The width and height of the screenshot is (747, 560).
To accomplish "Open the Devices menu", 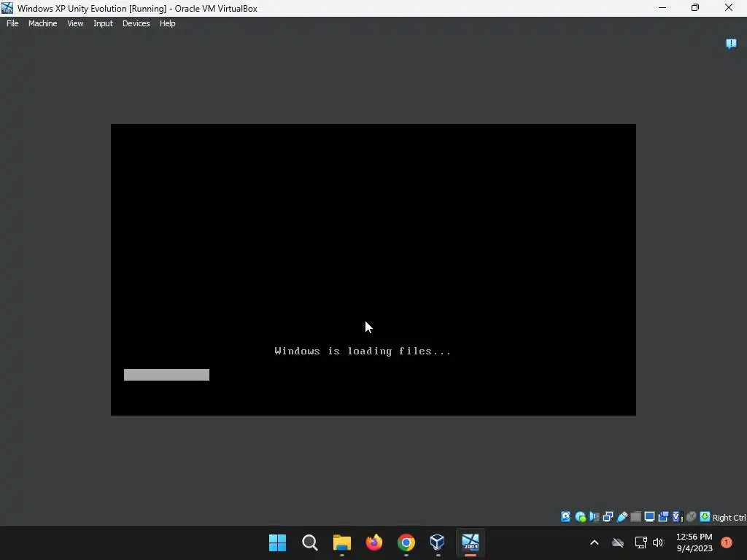I will click(136, 23).
